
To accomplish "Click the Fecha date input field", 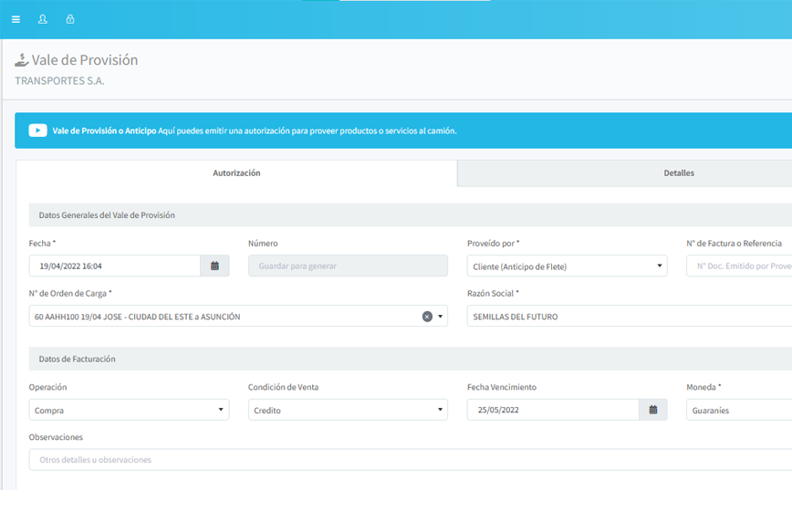I will pos(114,266).
